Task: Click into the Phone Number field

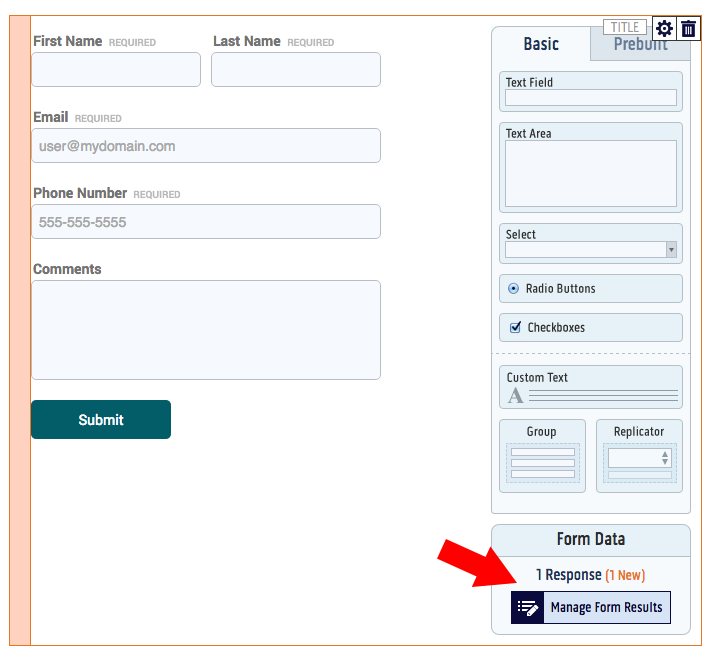Action: click(206, 222)
